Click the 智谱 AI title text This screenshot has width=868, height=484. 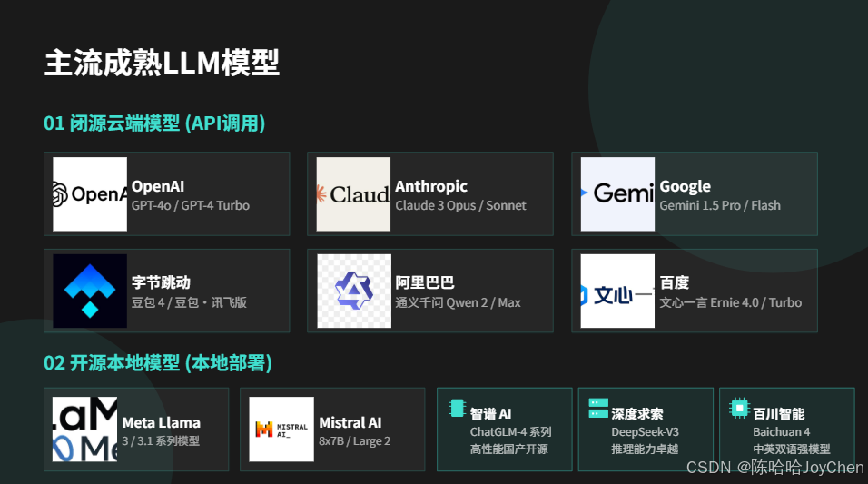click(490, 414)
